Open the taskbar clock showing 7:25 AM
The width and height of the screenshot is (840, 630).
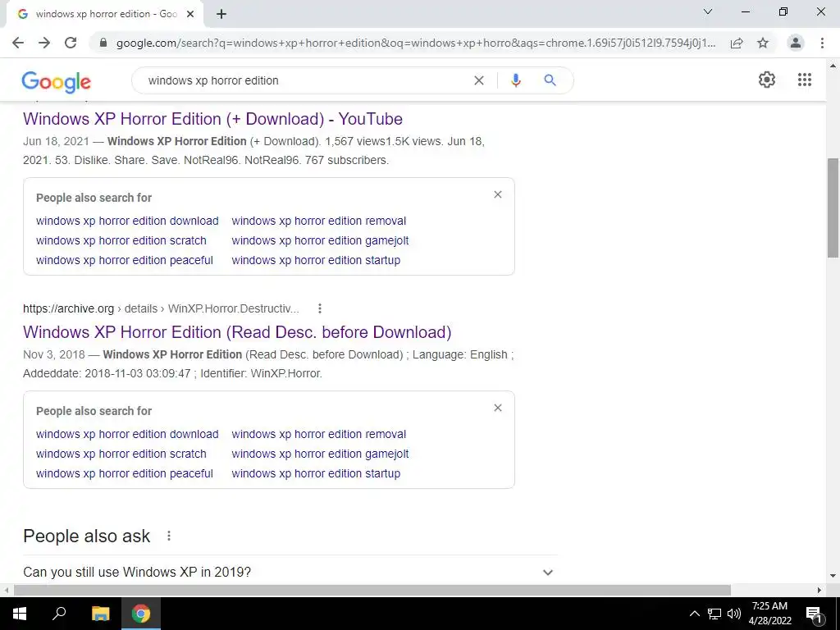769,614
